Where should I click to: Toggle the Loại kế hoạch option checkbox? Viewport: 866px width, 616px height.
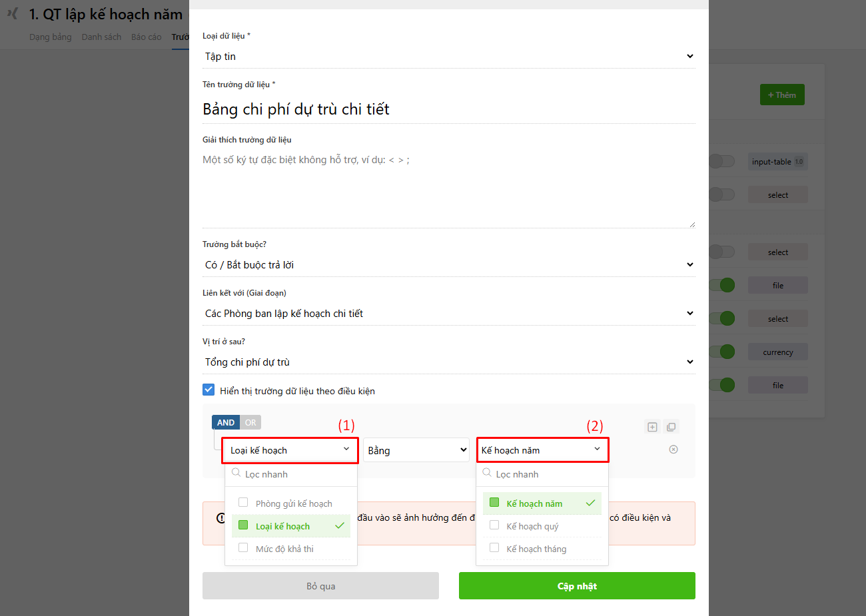pos(243,525)
